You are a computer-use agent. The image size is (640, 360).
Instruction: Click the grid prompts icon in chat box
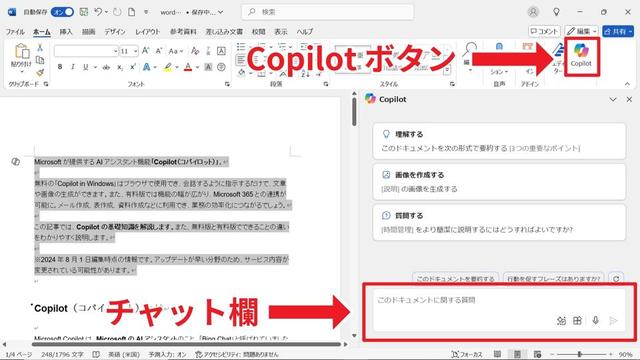(577, 321)
